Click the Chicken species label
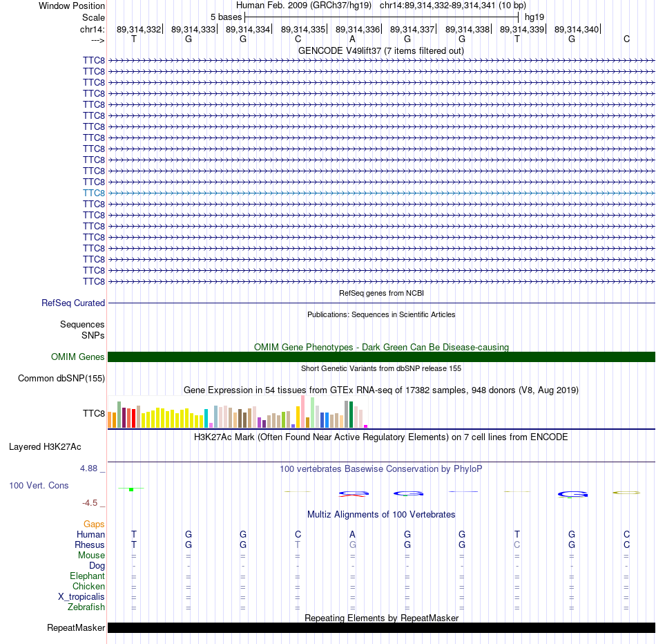 click(x=88, y=586)
